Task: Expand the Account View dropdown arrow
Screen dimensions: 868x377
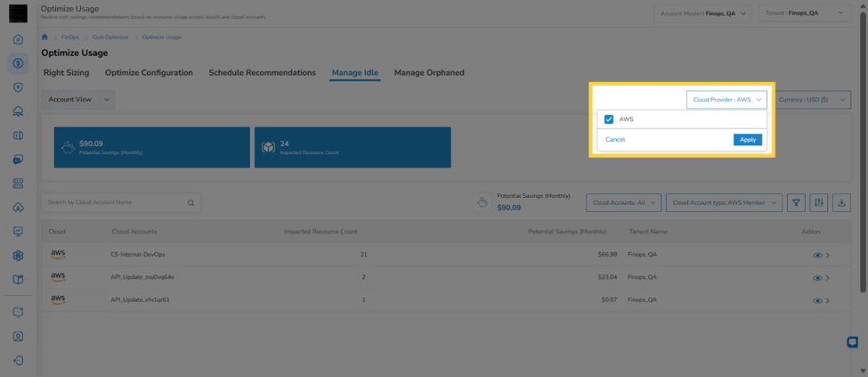Action: 107,100
